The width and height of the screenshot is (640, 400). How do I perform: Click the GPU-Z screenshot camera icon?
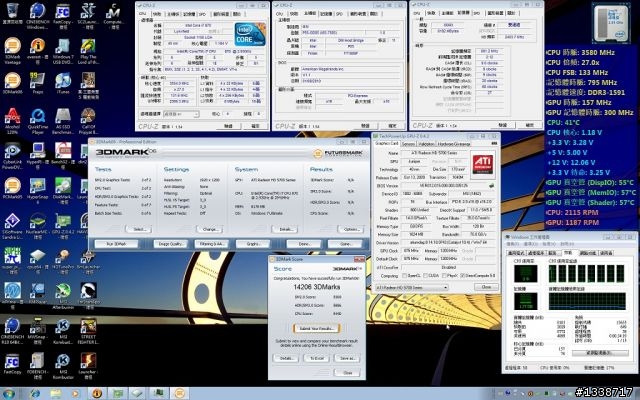494,143
